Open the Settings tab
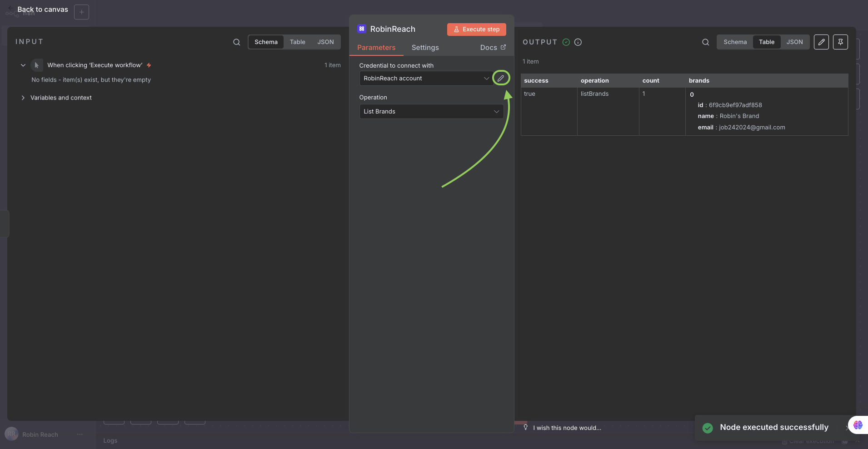This screenshot has width=868, height=449. coord(425,48)
